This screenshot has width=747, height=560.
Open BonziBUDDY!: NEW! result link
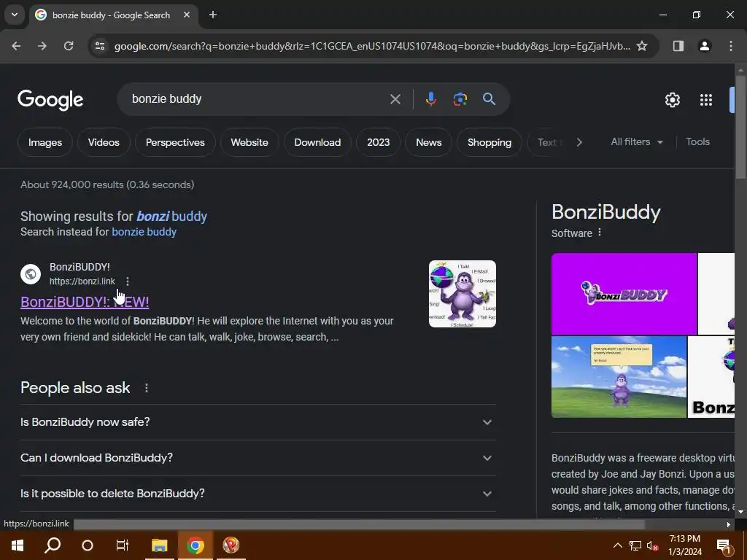tap(85, 302)
